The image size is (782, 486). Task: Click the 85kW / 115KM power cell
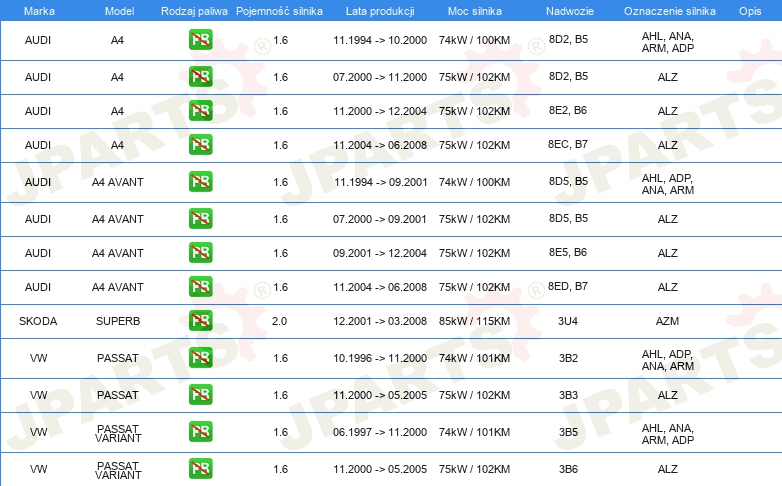pos(474,321)
